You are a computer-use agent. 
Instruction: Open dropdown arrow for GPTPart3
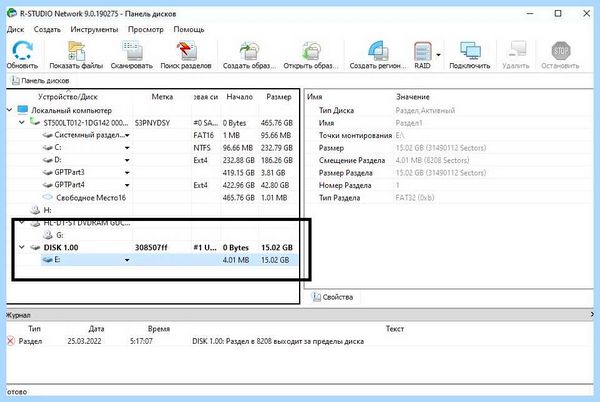(127, 173)
